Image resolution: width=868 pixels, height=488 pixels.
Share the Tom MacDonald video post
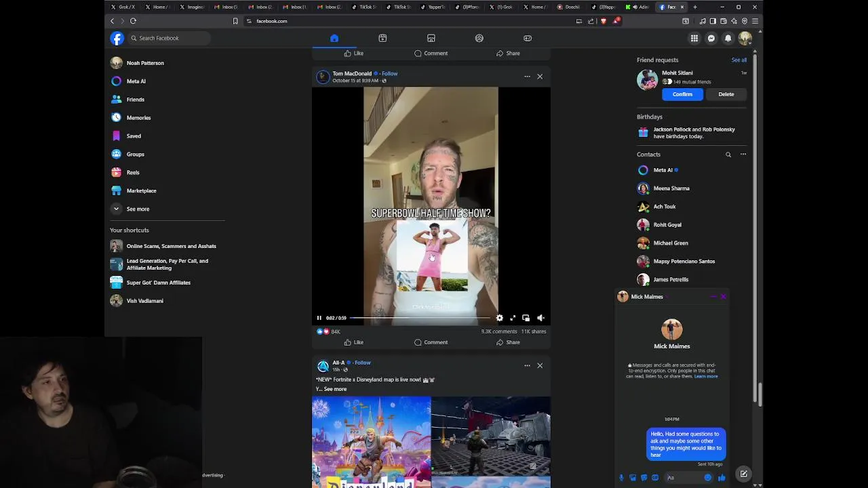tap(508, 342)
